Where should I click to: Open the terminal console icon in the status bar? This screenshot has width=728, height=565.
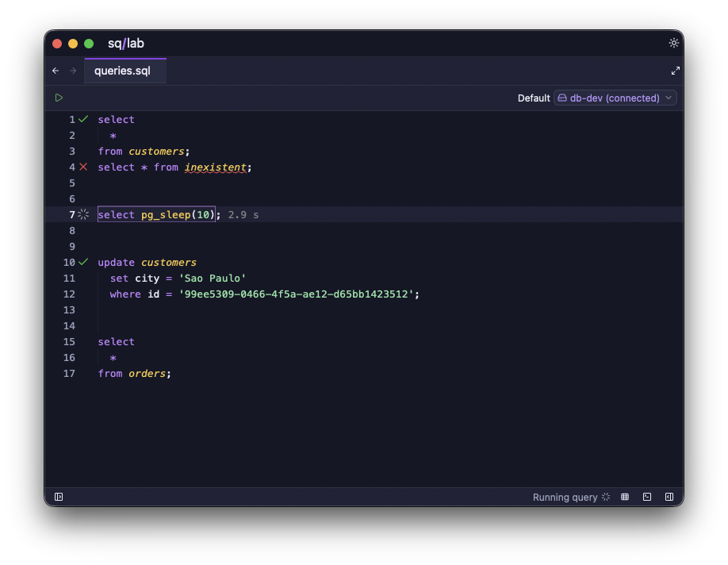pos(647,497)
